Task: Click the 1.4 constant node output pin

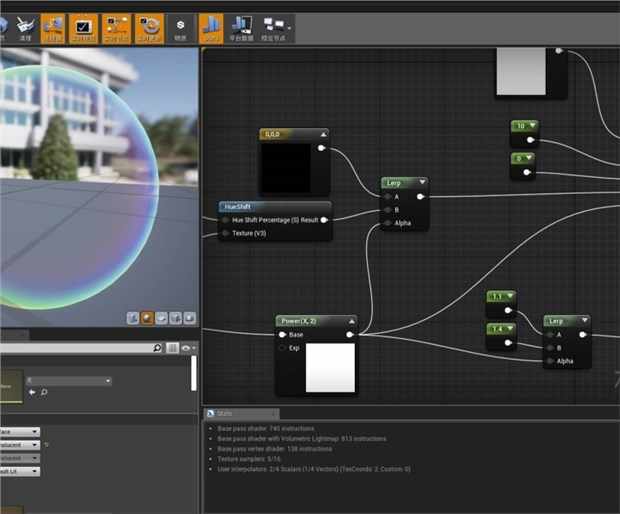Action: click(508, 343)
